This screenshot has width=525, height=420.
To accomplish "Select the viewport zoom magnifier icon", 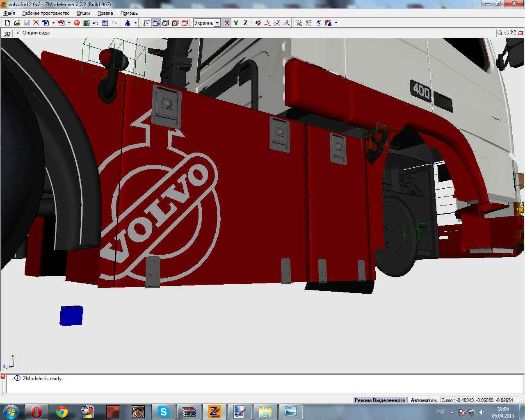I will tap(500, 33).
